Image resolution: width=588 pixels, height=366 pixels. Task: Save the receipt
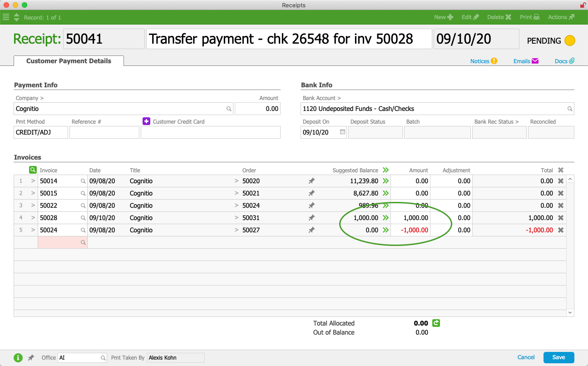coord(559,357)
